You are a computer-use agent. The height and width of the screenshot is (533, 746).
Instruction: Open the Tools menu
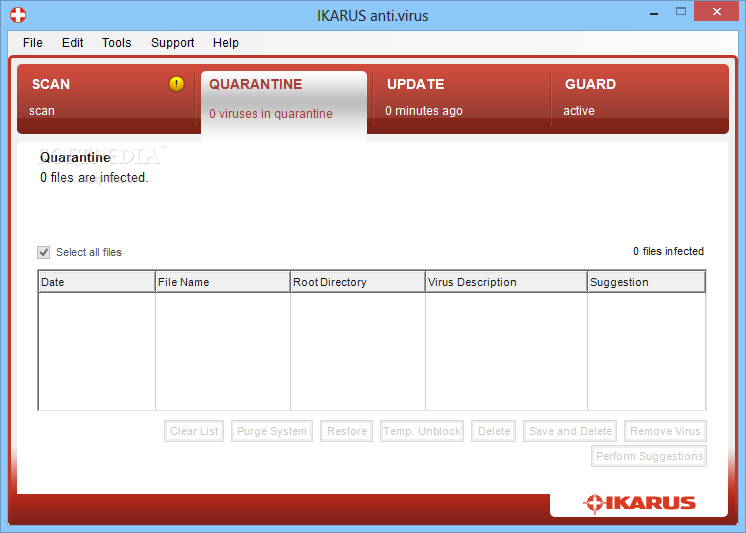tap(117, 43)
